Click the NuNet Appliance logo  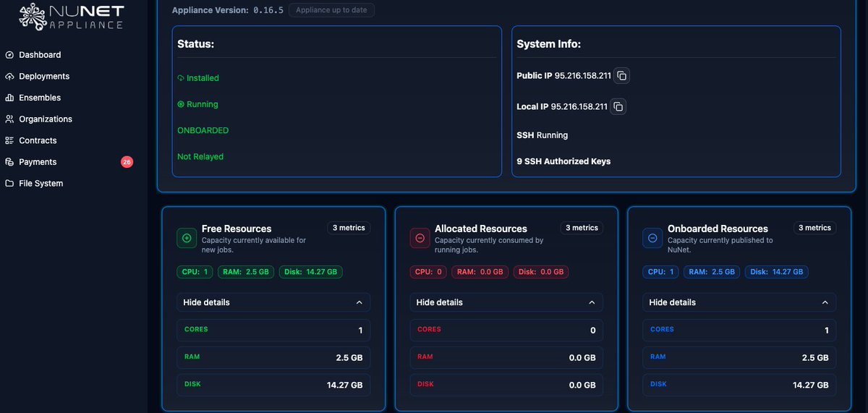pos(71,15)
